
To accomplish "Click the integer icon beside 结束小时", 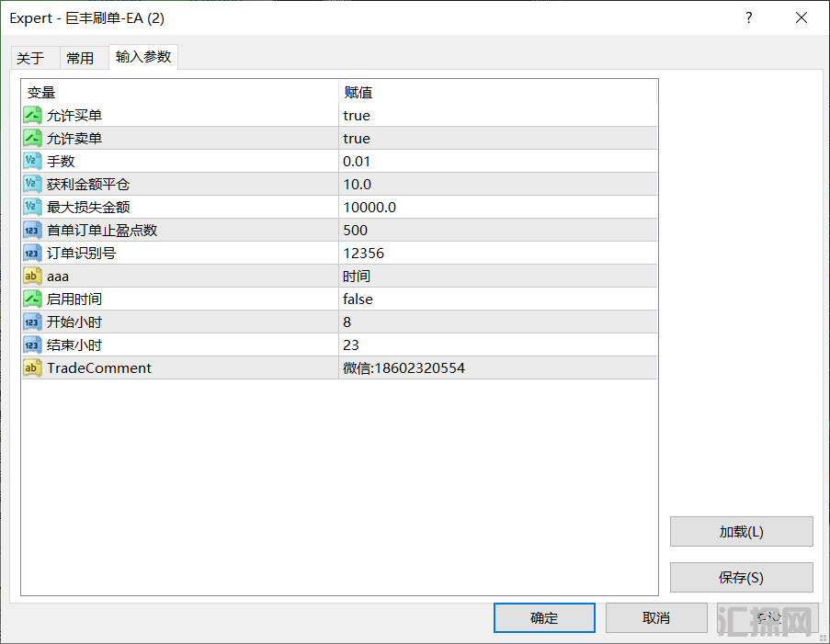I will (32, 345).
